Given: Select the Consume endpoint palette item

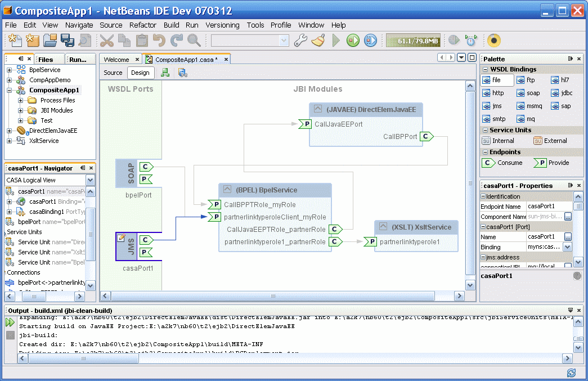Looking at the screenshot, I should [x=502, y=163].
